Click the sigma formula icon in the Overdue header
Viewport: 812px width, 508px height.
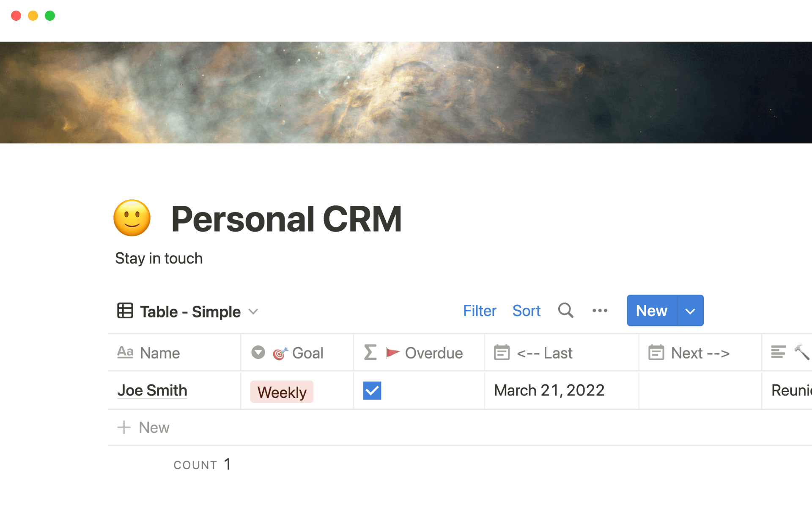tap(370, 353)
